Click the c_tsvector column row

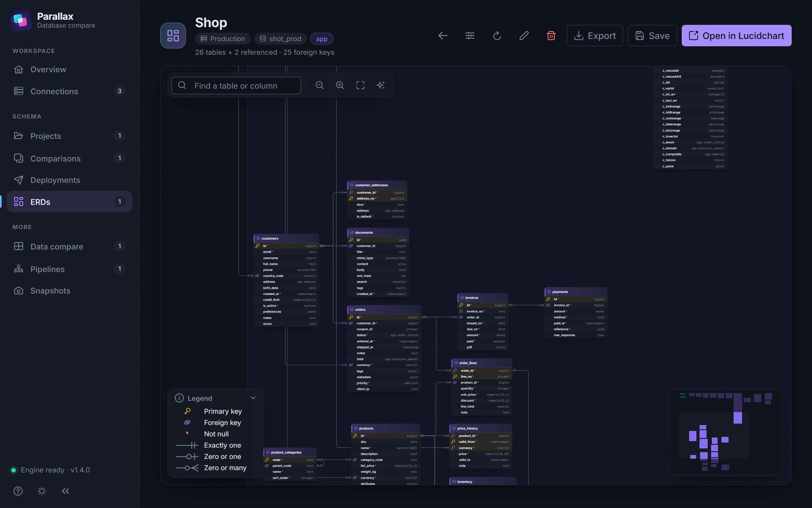(x=690, y=136)
